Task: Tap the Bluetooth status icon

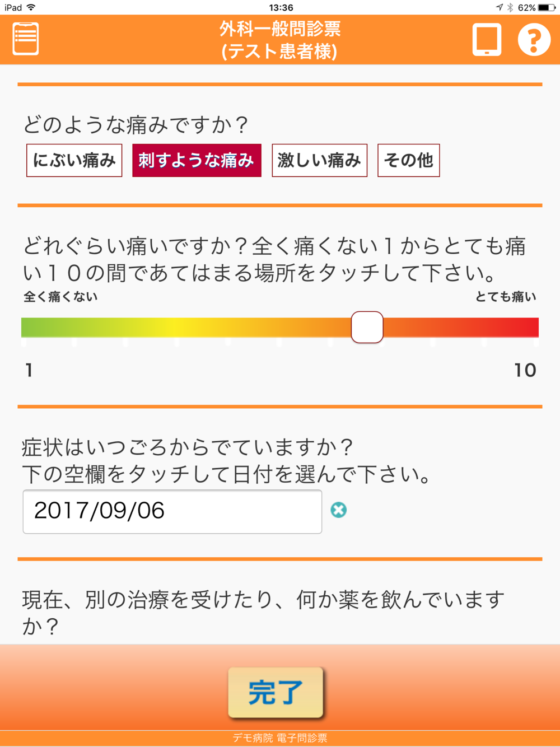Action: 510,7
